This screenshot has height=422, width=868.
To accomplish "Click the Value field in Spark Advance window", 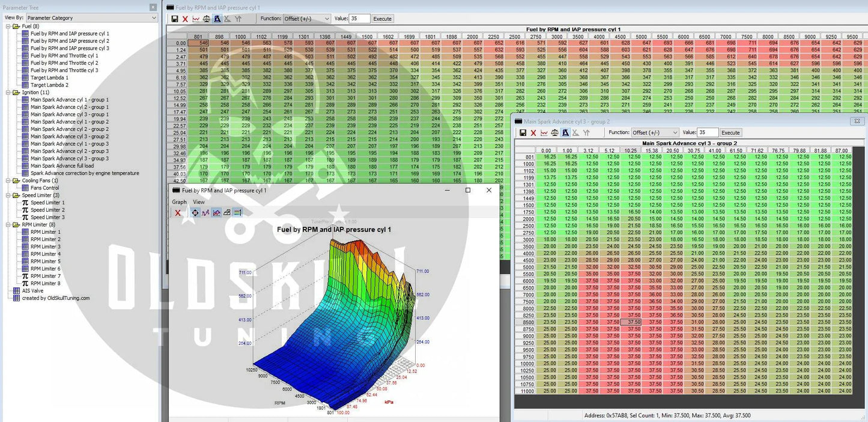I will click(707, 132).
